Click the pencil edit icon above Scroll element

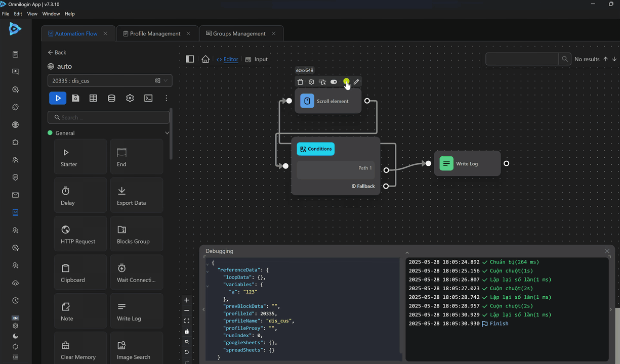click(356, 82)
